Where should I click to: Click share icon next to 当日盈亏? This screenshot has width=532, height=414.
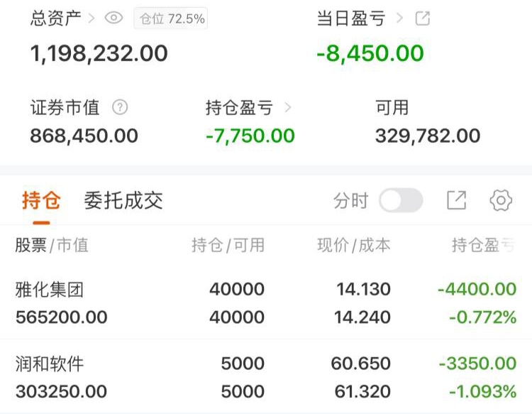[423, 18]
